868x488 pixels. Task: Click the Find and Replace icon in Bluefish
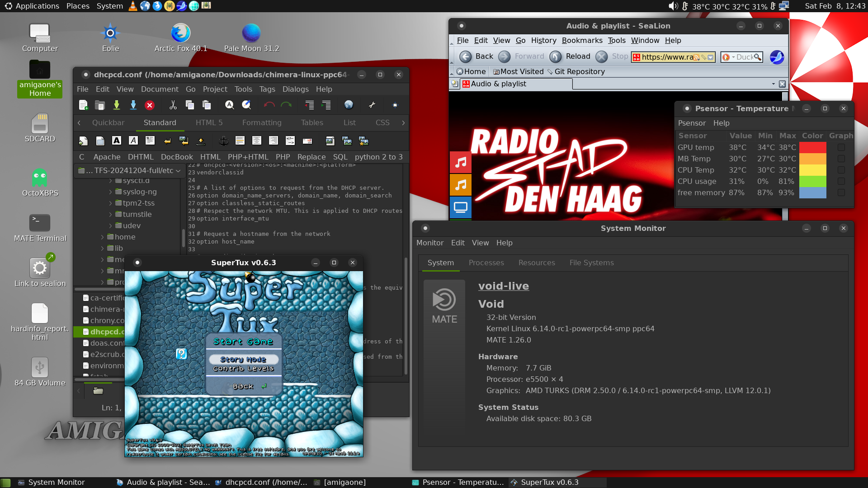[x=246, y=105]
